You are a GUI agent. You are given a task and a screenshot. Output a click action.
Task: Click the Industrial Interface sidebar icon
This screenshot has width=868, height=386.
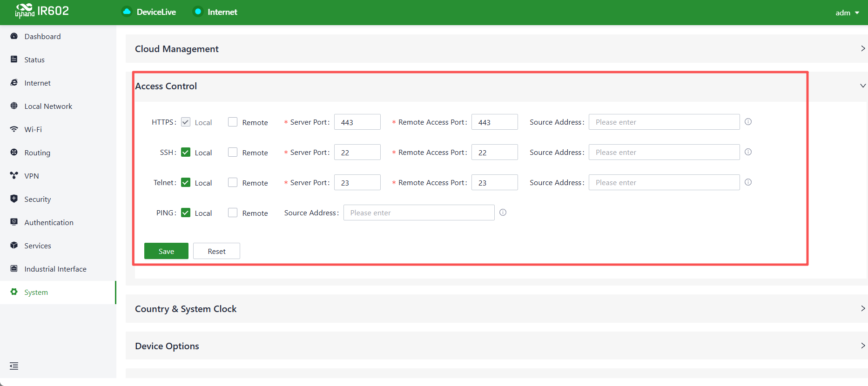(x=14, y=269)
